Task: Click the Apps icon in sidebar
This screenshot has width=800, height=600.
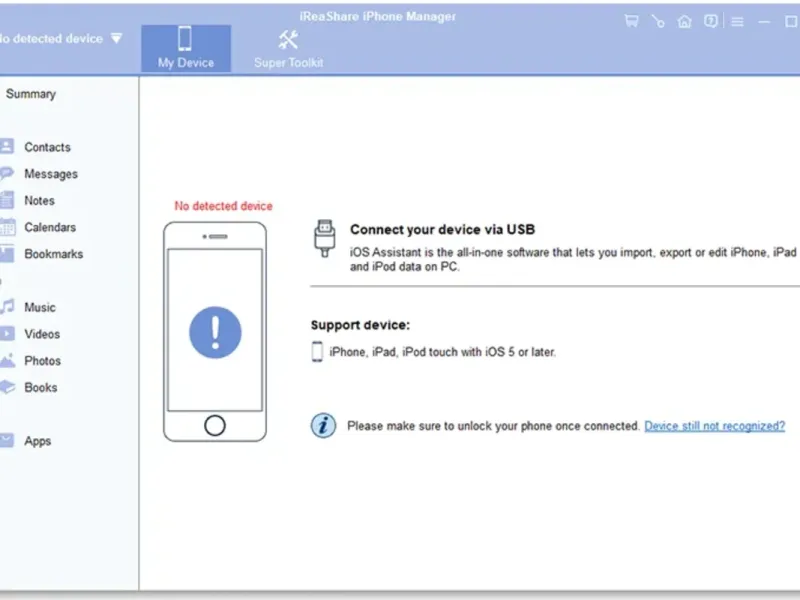Action: (x=7, y=440)
